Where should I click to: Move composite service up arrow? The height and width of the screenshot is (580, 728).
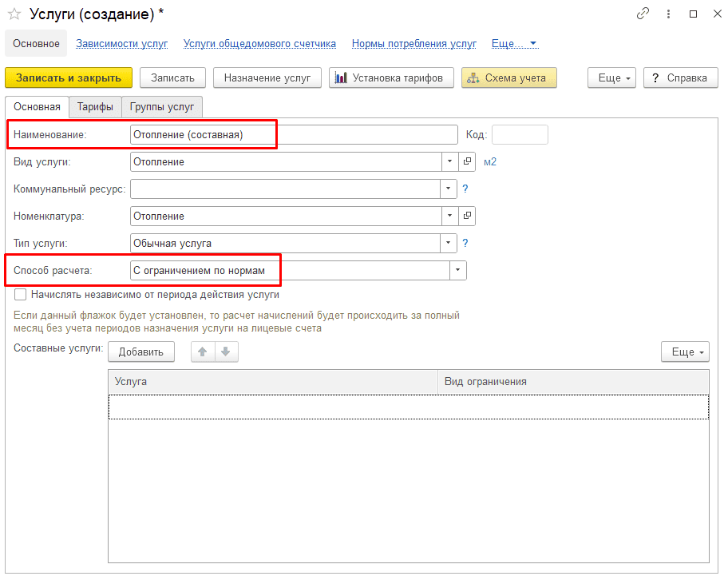coord(203,352)
